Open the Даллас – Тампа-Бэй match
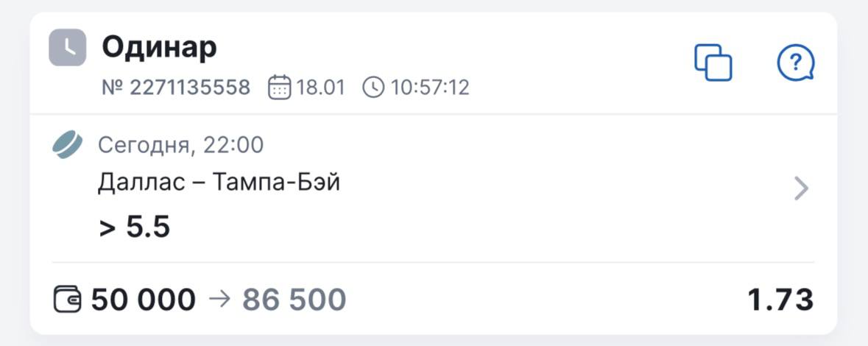The image size is (868, 346). coord(219,183)
